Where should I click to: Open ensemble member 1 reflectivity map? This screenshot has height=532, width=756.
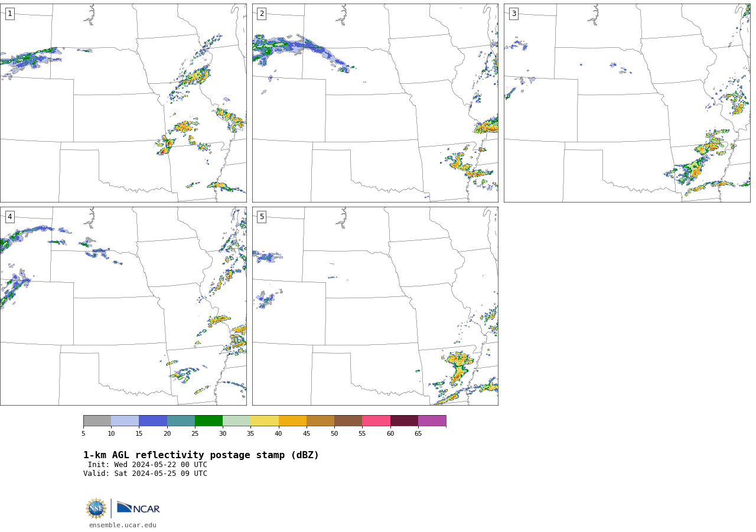tap(123, 103)
